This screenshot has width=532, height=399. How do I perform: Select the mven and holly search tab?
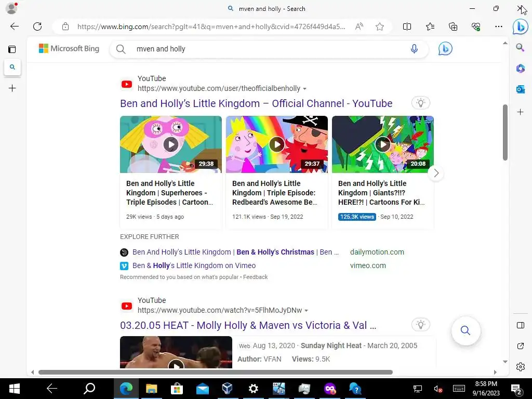point(12,67)
